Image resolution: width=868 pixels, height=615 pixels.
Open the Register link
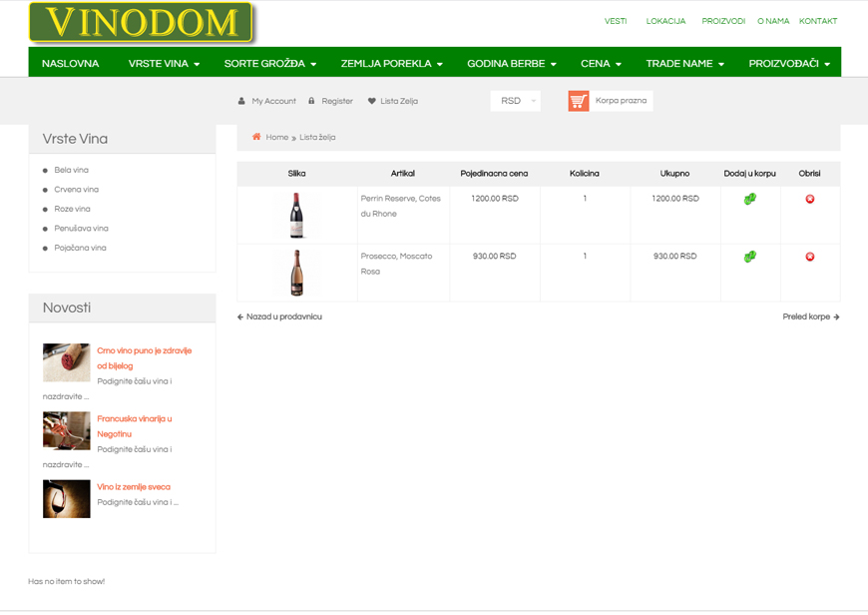click(336, 101)
